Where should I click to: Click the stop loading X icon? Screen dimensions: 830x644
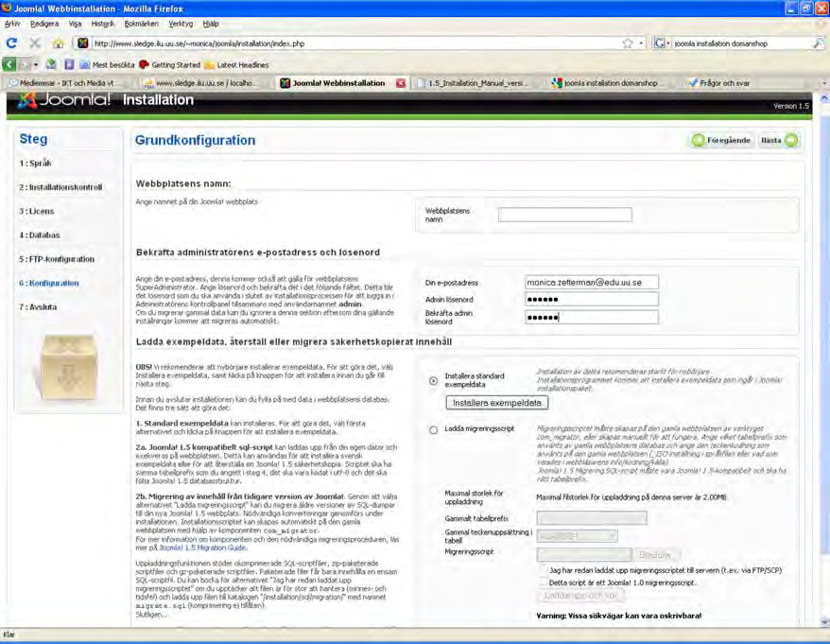(x=35, y=44)
